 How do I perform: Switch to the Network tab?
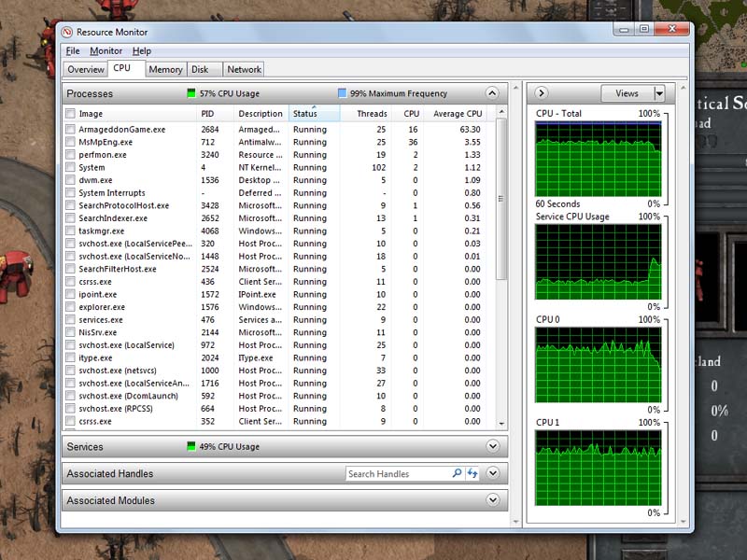coord(244,69)
